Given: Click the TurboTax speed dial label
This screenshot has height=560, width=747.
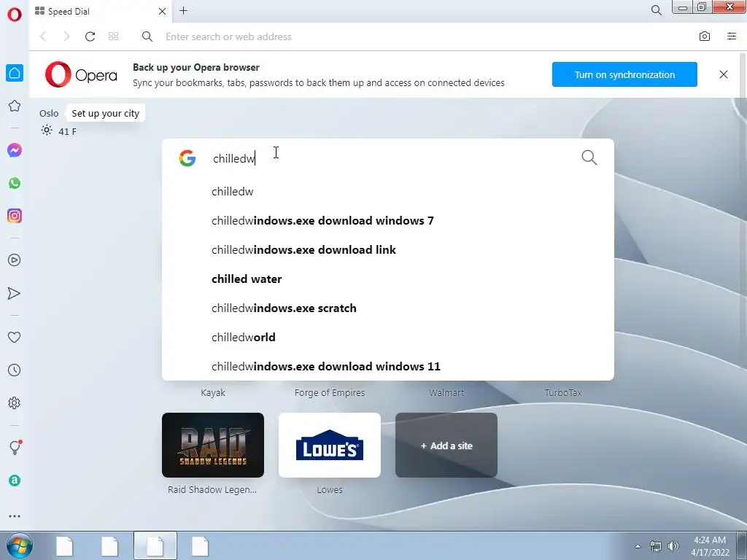Looking at the screenshot, I should 563,393.
